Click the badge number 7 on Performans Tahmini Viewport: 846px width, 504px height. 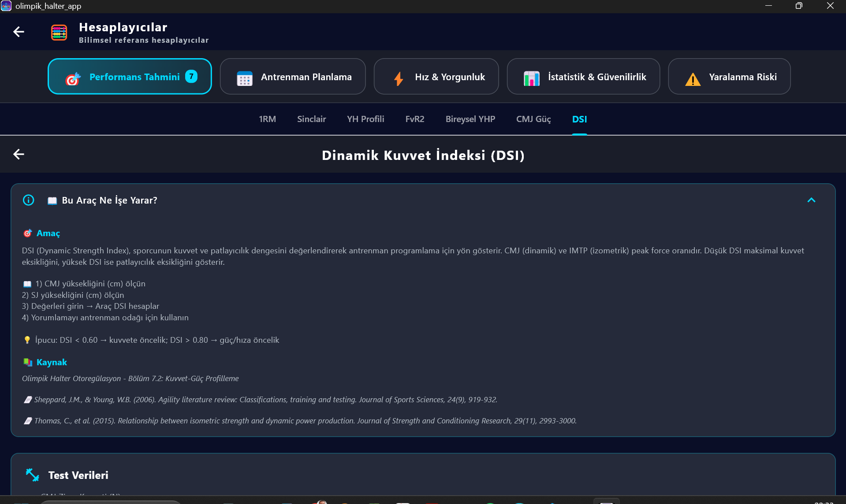tap(191, 76)
